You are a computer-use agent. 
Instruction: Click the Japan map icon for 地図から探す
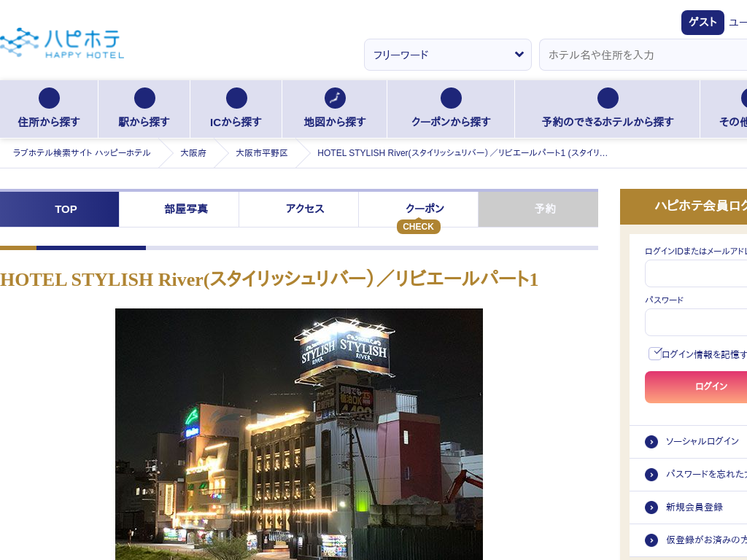[x=335, y=98]
